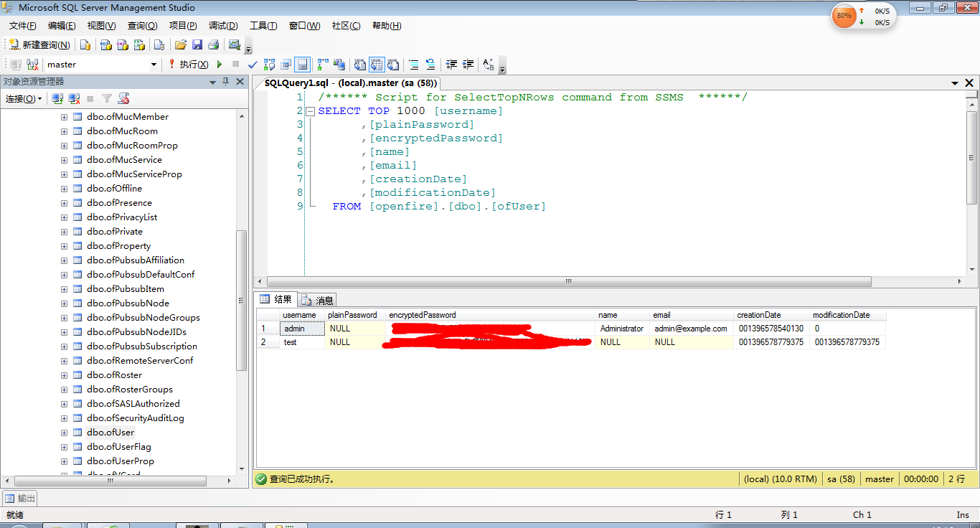Decrease the line indent

pyautogui.click(x=451, y=65)
